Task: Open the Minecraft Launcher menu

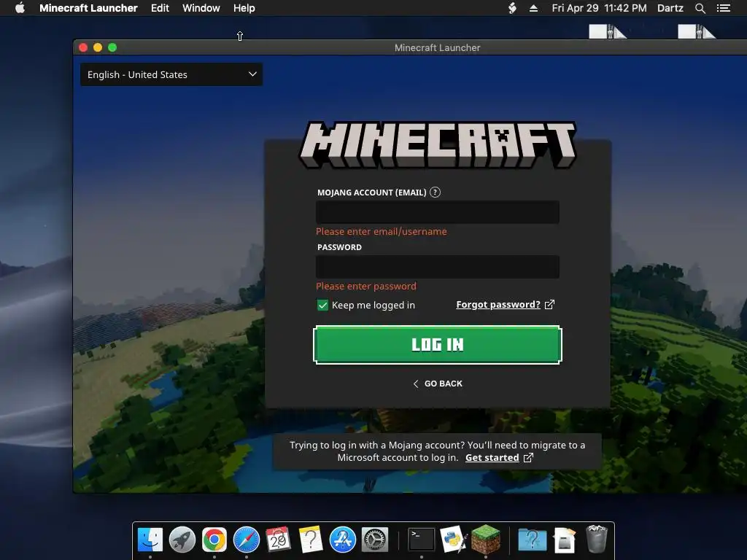Action: pos(88,8)
